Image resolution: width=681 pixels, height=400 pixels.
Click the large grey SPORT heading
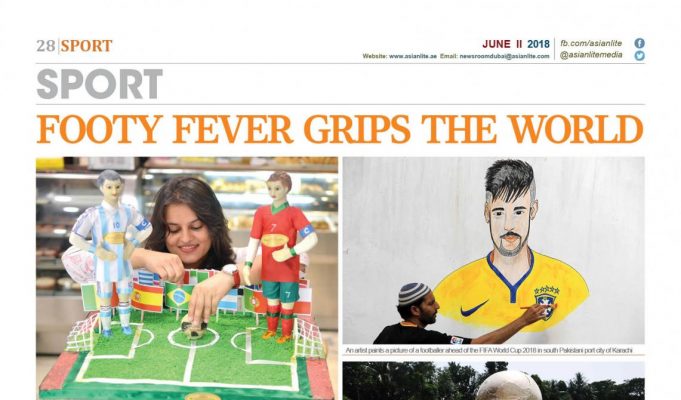point(99,84)
